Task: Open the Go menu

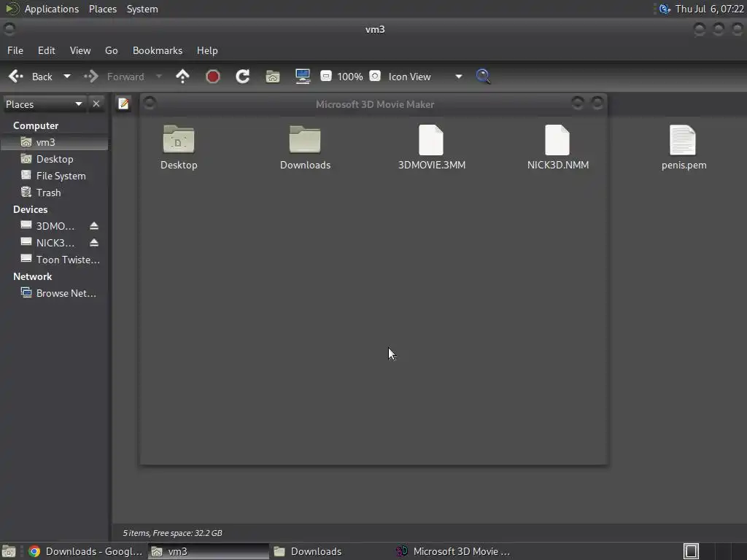Action: pyautogui.click(x=112, y=50)
